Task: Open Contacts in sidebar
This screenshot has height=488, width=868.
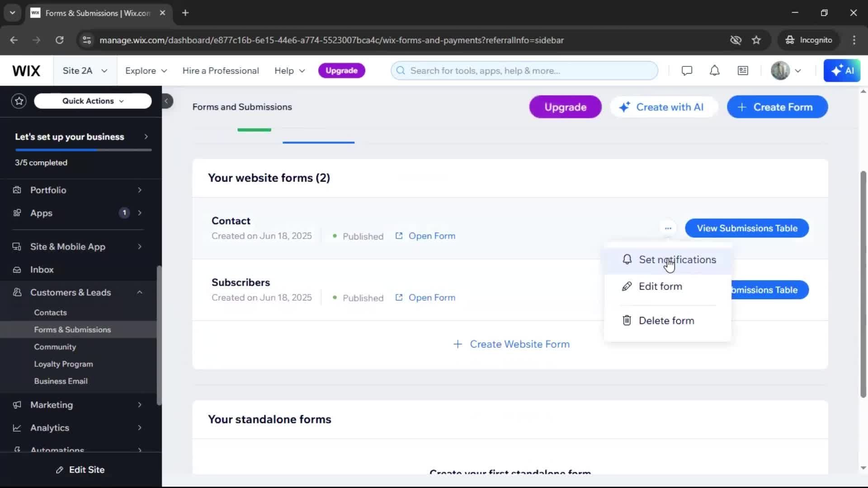Action: [x=50, y=312]
